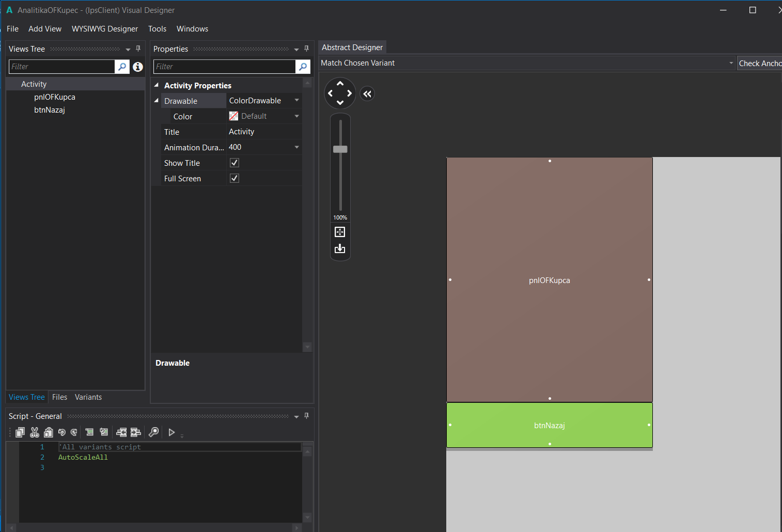Open the Match Chosen Variant dropdown
782x532 pixels.
(731, 63)
